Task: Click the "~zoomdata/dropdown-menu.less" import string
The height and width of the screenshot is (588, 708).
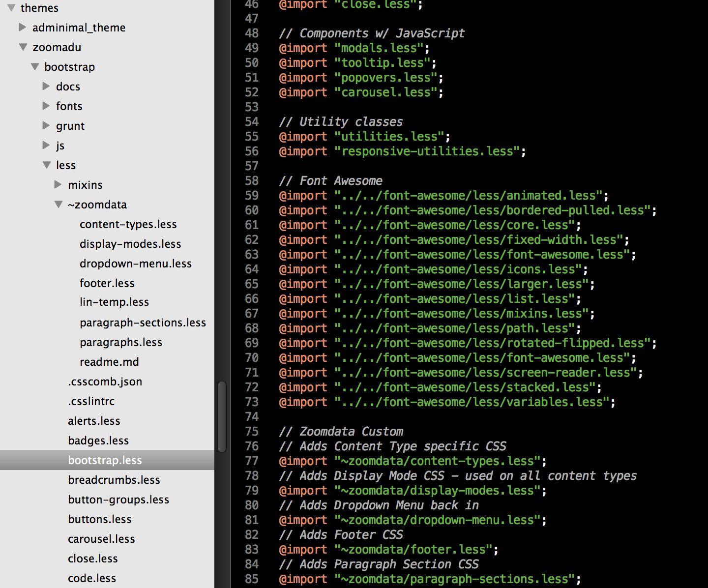Action: point(438,520)
